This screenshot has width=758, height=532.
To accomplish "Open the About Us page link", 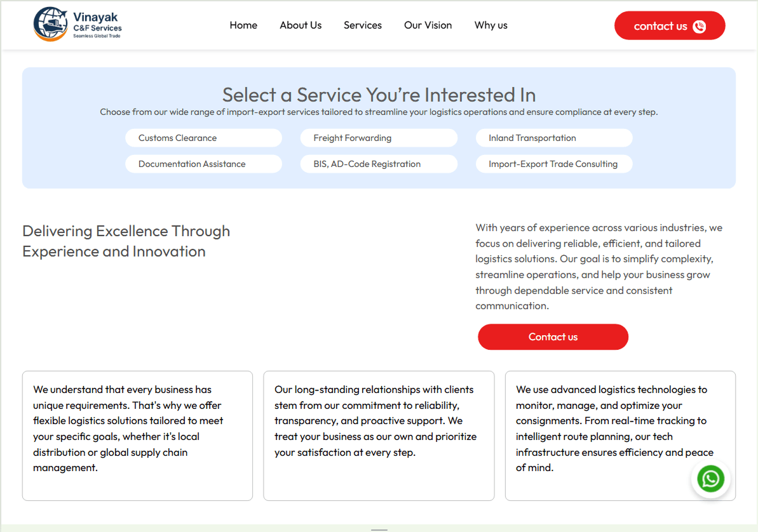I will (301, 25).
